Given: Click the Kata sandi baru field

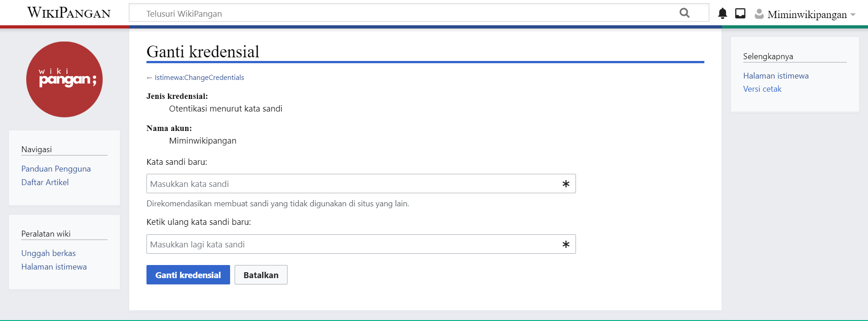Looking at the screenshot, I should click(353, 184).
